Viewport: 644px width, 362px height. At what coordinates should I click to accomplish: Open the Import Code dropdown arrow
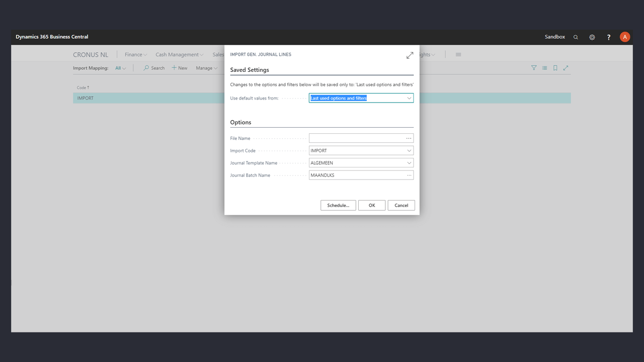(x=409, y=151)
